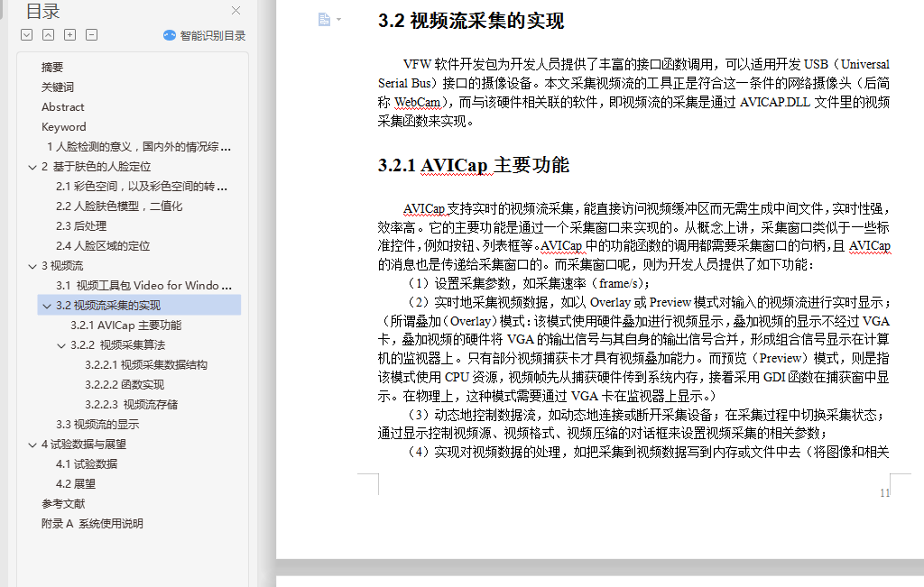Viewport: 924px width, 587px height.
Task: Open the dropdown arrow next to the paragraph layout icon
Action: click(339, 20)
